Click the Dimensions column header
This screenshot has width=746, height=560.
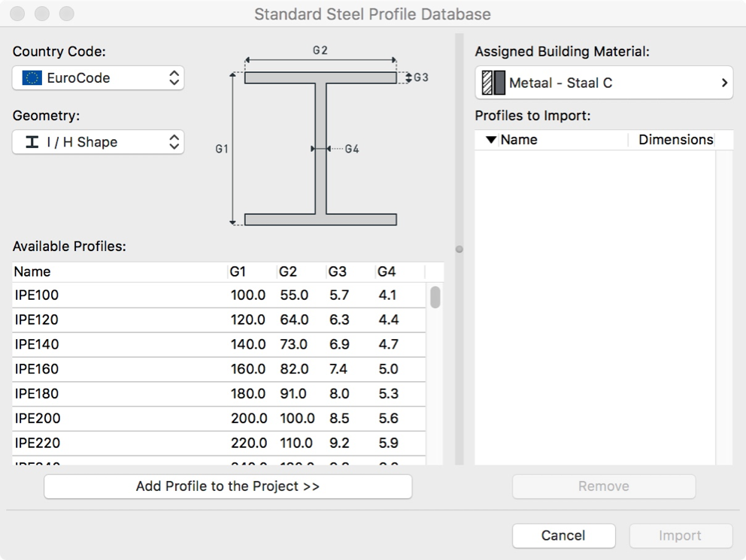(675, 140)
